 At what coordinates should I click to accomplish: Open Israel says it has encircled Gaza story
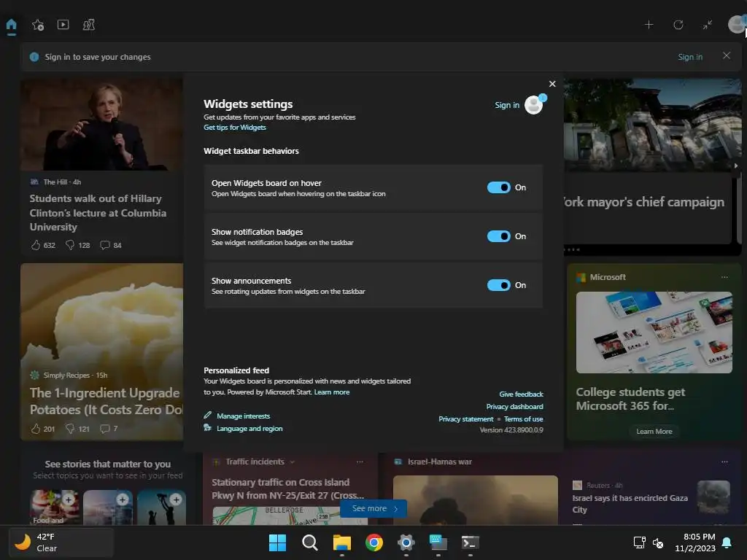tap(630, 504)
